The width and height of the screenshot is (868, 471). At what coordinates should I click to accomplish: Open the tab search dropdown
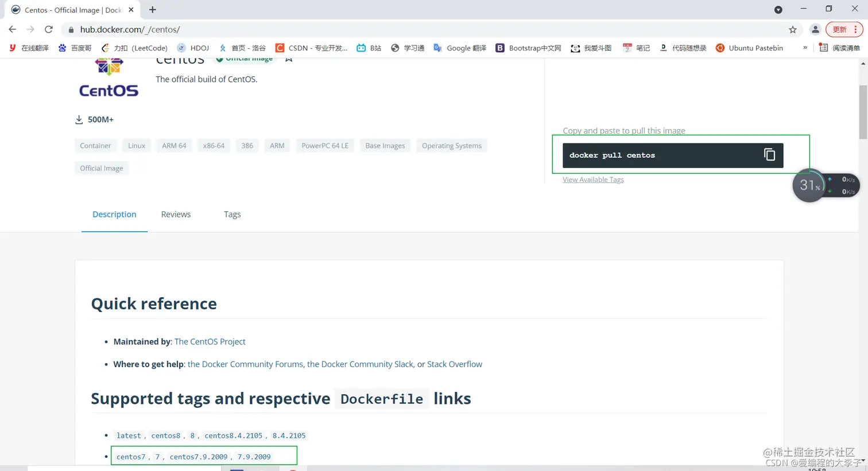778,10
